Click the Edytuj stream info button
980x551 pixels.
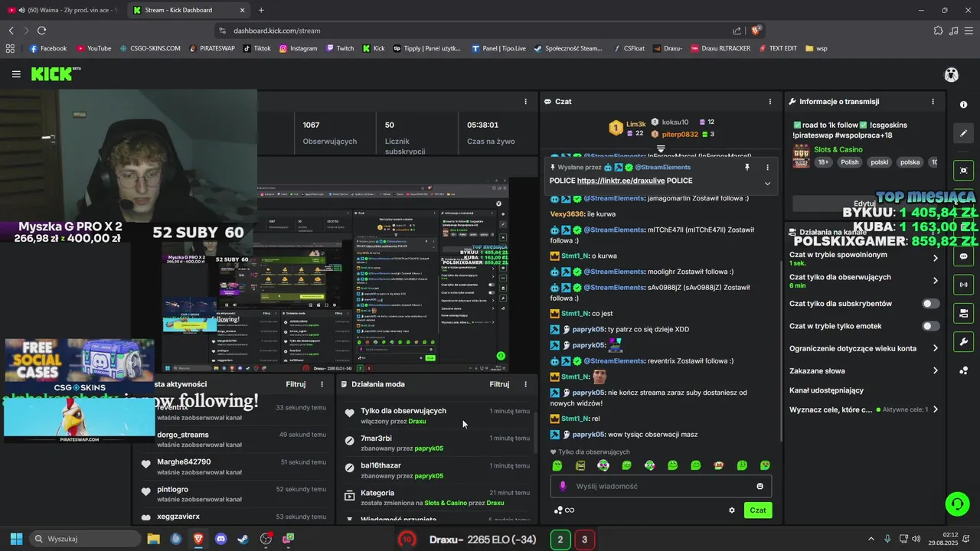click(864, 203)
